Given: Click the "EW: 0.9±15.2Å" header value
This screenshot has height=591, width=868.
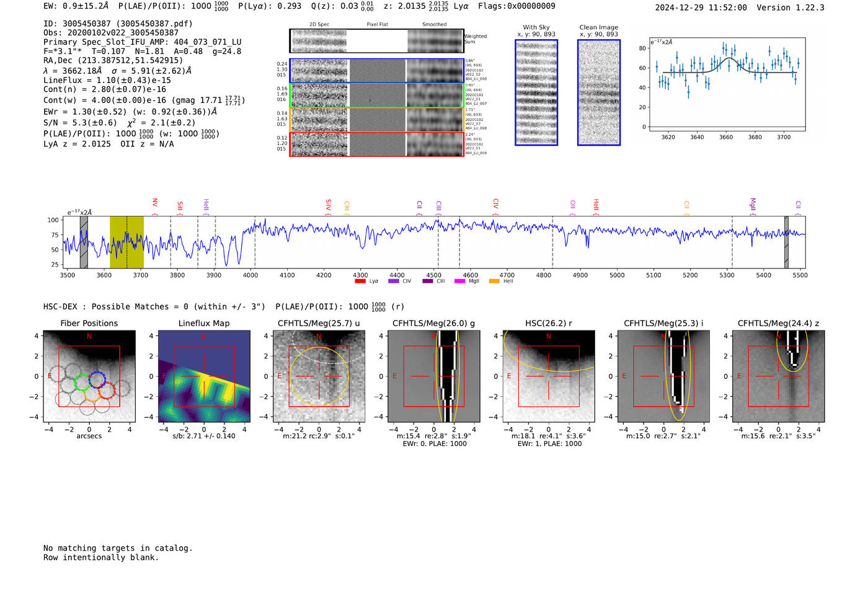Looking at the screenshot, I should [76, 6].
